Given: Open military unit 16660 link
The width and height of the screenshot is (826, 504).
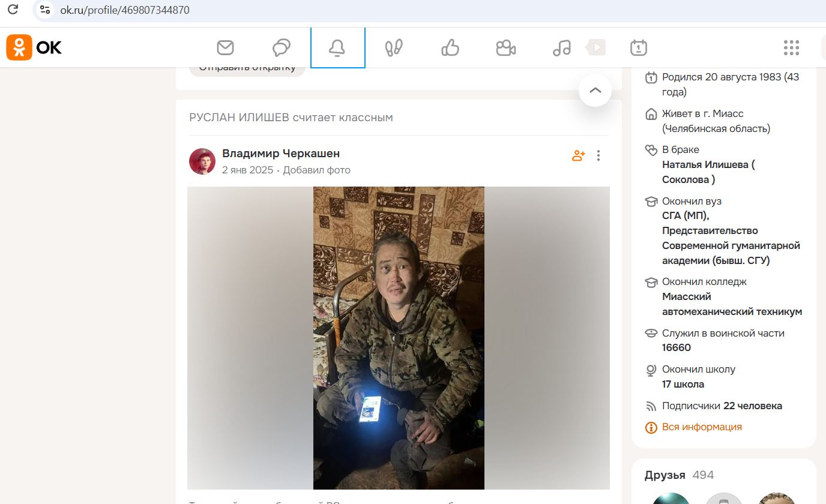Looking at the screenshot, I should tap(677, 347).
